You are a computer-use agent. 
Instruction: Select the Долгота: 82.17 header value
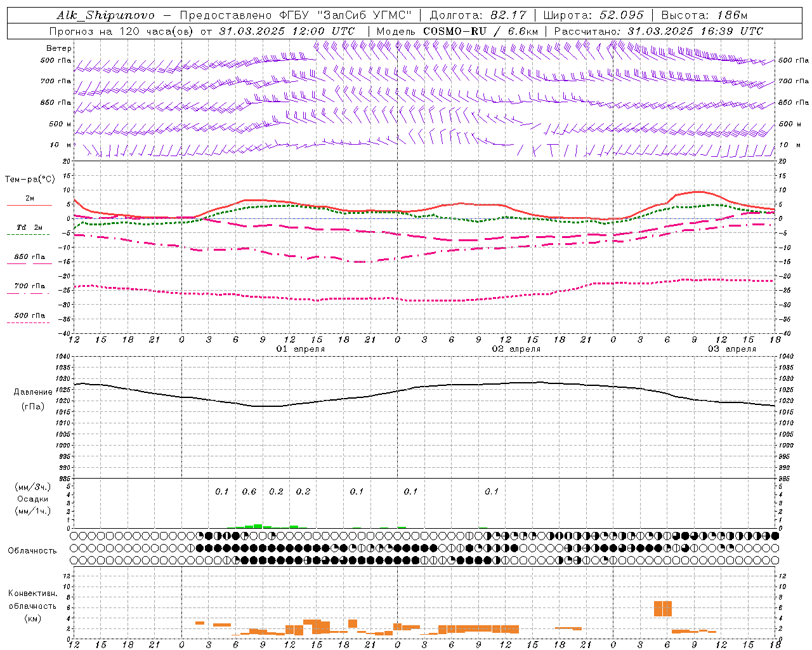coord(478,15)
